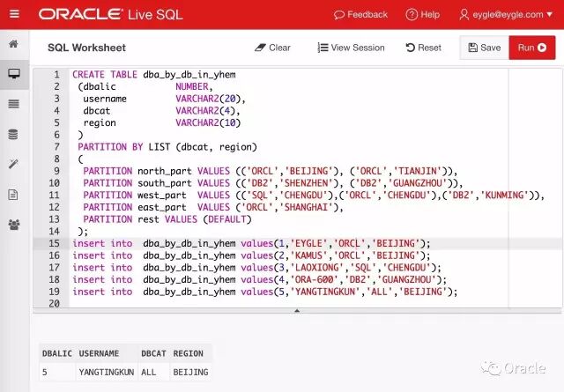Click the YANGTINGKUN result cell
The width and height of the screenshot is (564, 392).
point(107,372)
